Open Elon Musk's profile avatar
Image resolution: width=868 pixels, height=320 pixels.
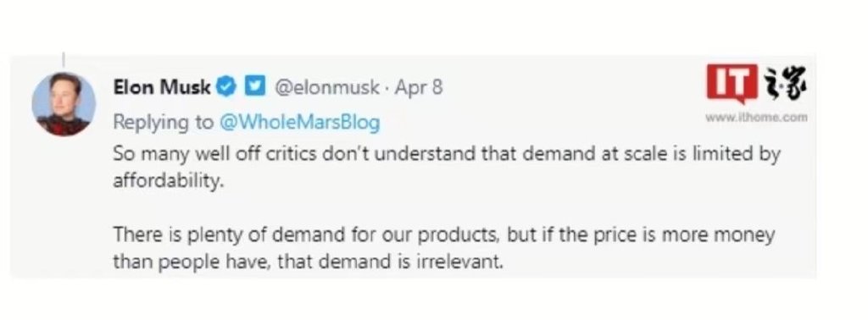coord(63,104)
